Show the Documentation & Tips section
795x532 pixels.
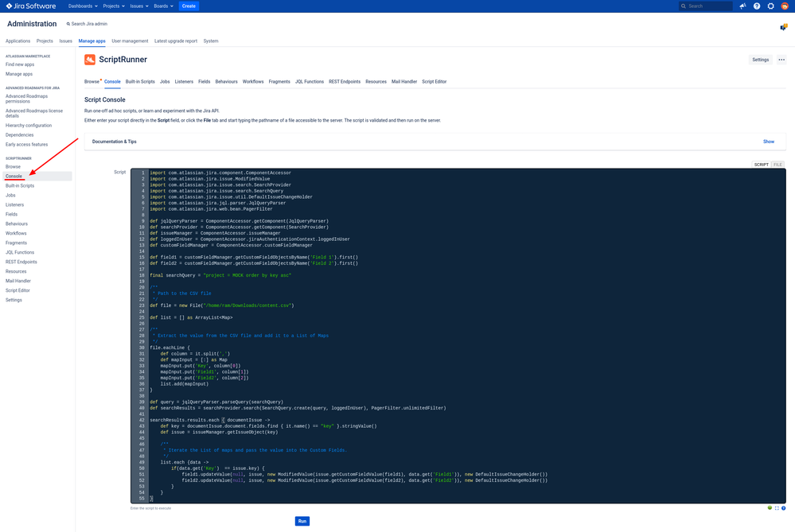pyautogui.click(x=768, y=141)
